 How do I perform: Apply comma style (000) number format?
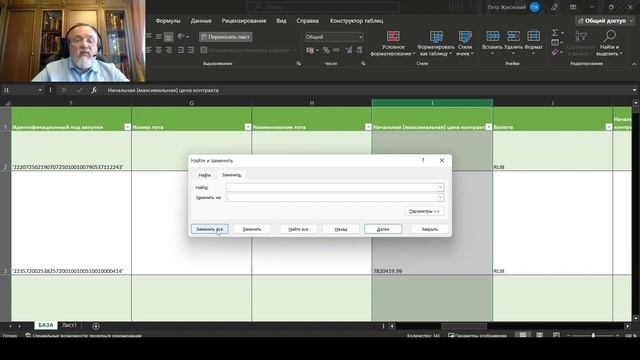(x=336, y=50)
